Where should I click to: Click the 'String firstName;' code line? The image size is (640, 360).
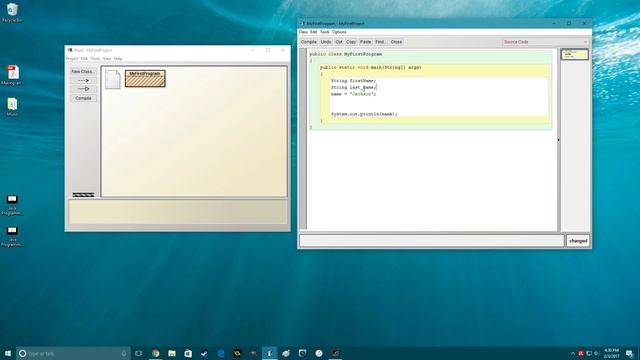coord(353,81)
